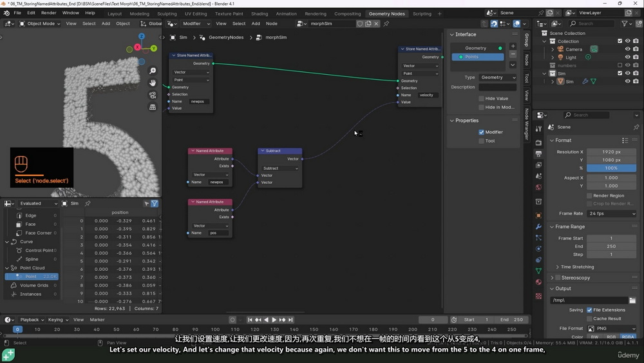Open the File Format PNG dropdown
The image size is (644, 363).
coord(612,328)
